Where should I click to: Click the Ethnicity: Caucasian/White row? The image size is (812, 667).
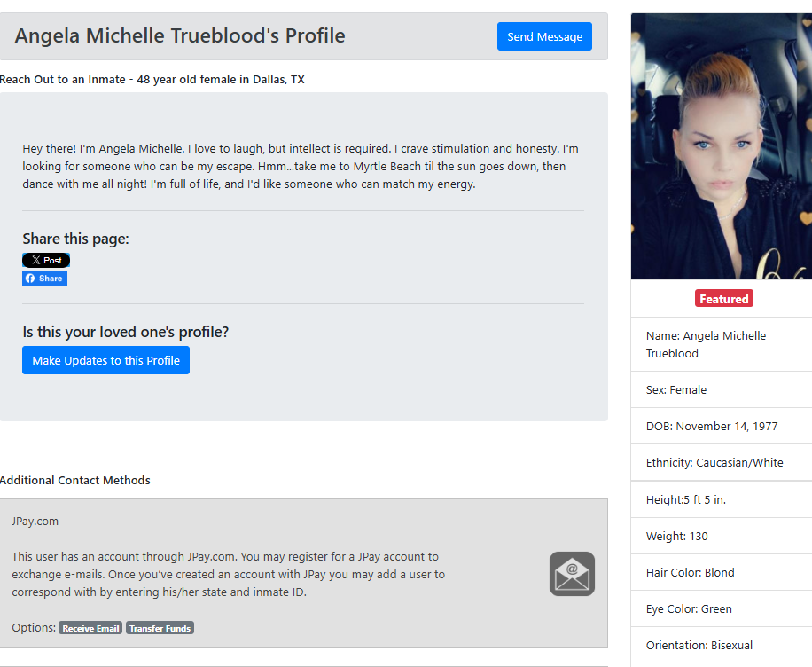click(722, 462)
